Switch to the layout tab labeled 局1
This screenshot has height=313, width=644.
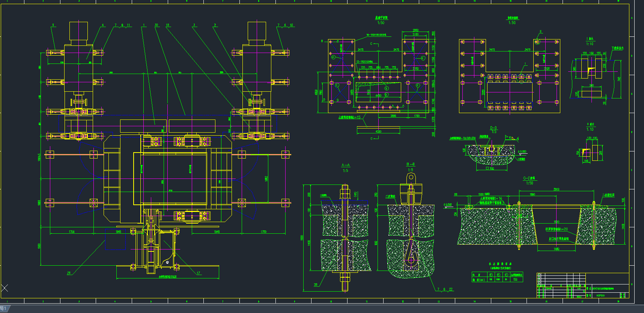(x=4, y=308)
